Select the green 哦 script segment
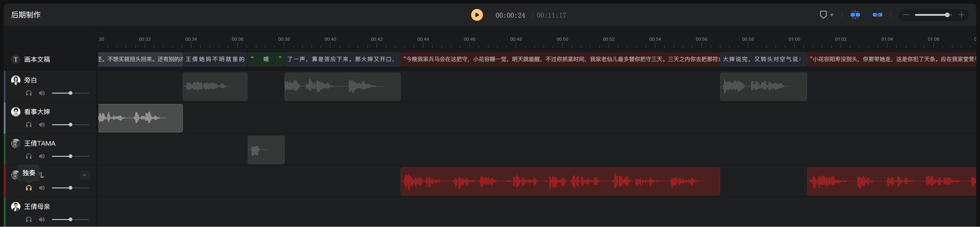 (266, 59)
